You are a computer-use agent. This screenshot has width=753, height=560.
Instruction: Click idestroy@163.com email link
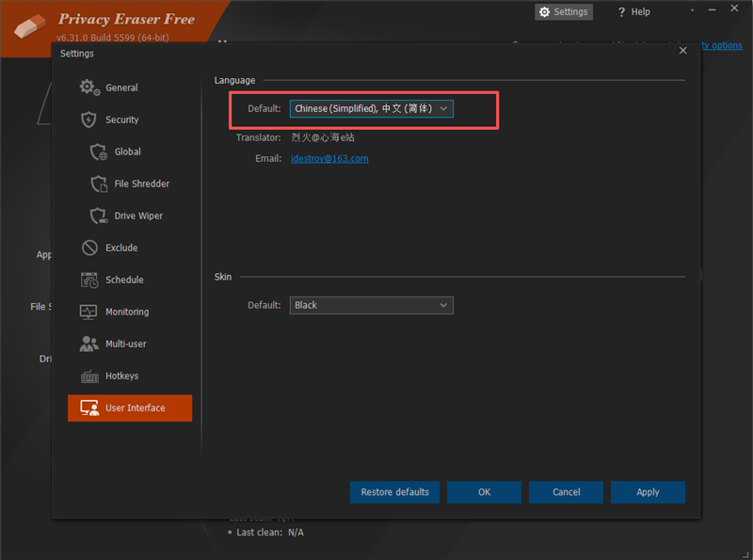click(x=329, y=158)
